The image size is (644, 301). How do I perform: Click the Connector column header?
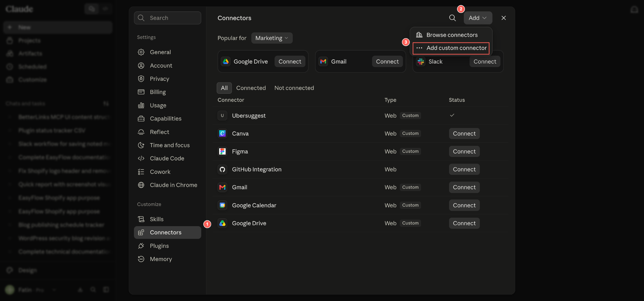tap(231, 100)
